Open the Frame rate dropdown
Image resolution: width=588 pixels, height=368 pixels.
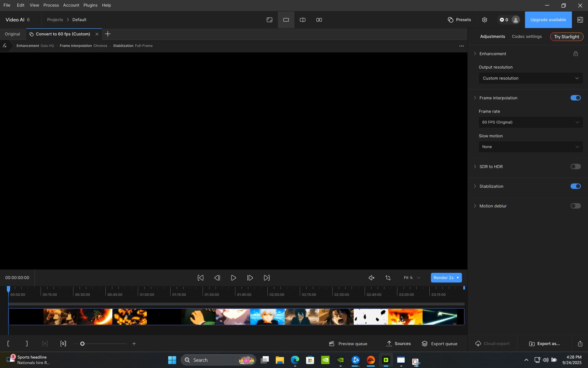pyautogui.click(x=530, y=122)
